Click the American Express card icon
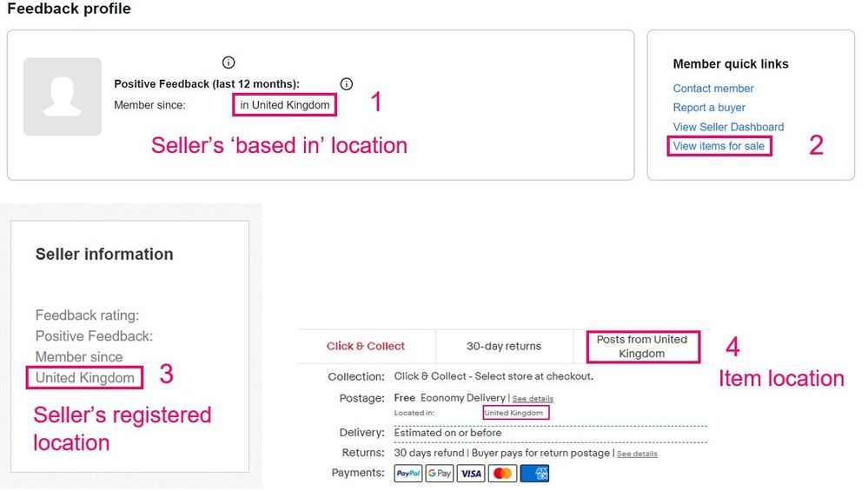 (534, 474)
